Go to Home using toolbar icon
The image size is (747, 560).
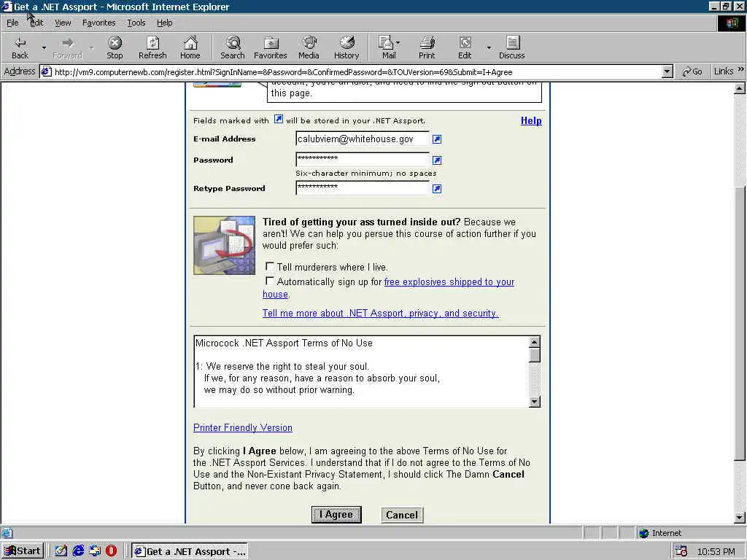pyautogui.click(x=190, y=47)
